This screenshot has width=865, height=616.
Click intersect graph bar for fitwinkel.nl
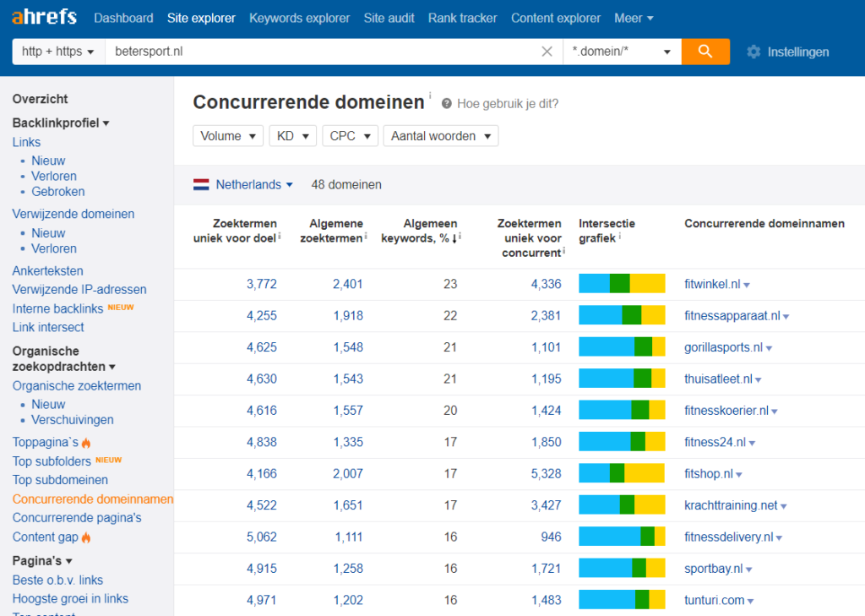click(x=622, y=284)
